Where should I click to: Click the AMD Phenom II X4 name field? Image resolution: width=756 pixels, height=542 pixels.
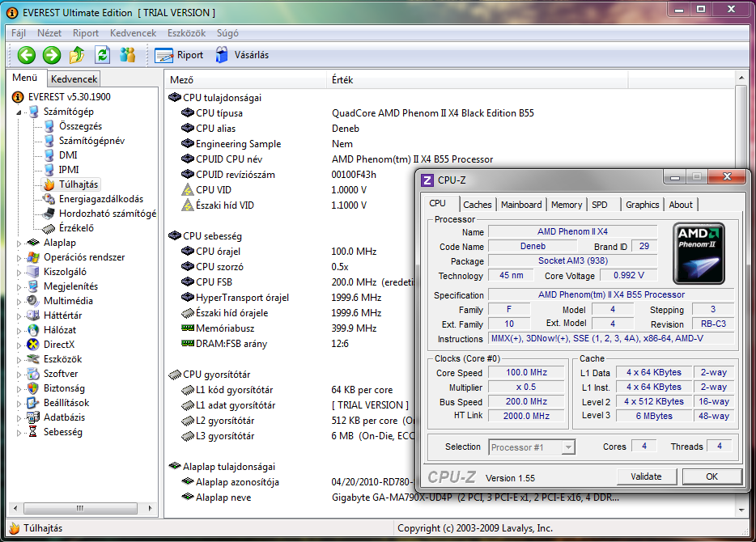coord(572,231)
